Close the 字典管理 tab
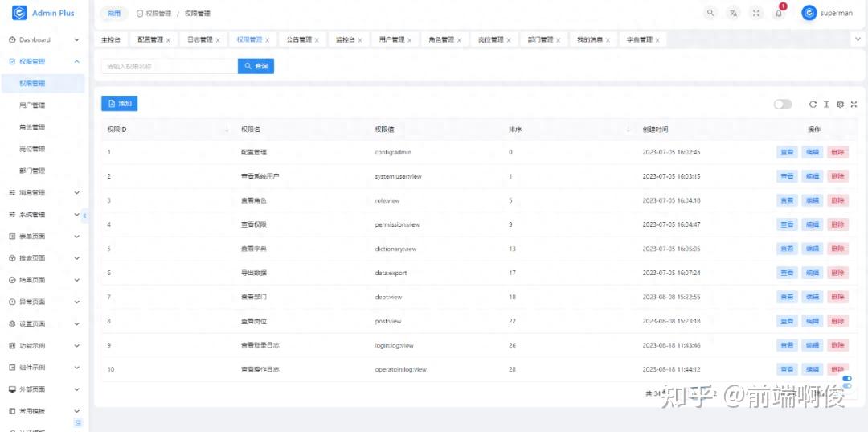Image resolution: width=868 pixels, height=432 pixels. (x=657, y=40)
